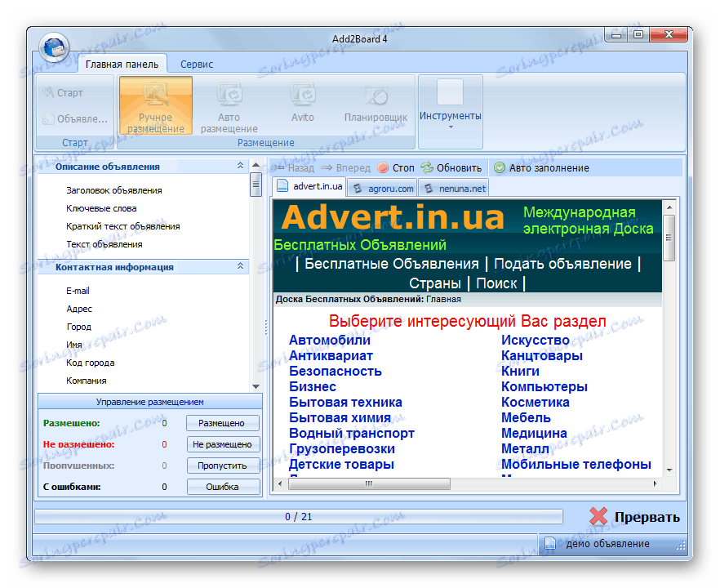Select the Имя contact item
Viewport: 720px width, 588px height.
click(x=74, y=345)
